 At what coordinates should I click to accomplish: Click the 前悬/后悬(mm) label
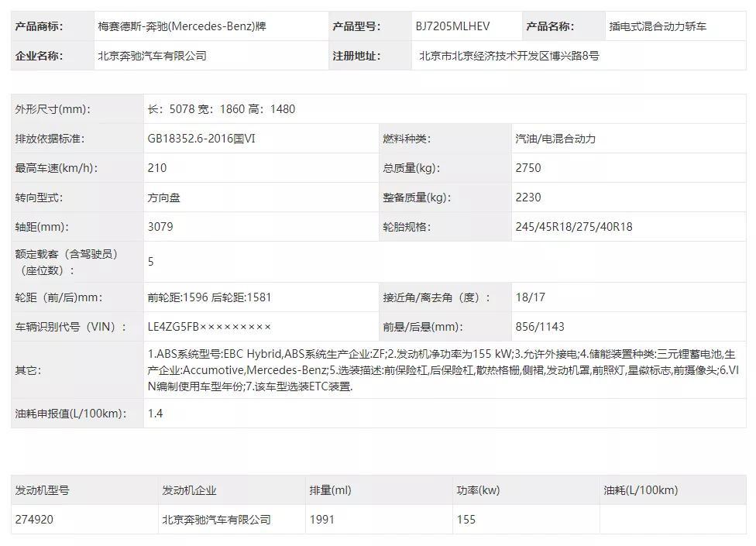click(x=423, y=327)
